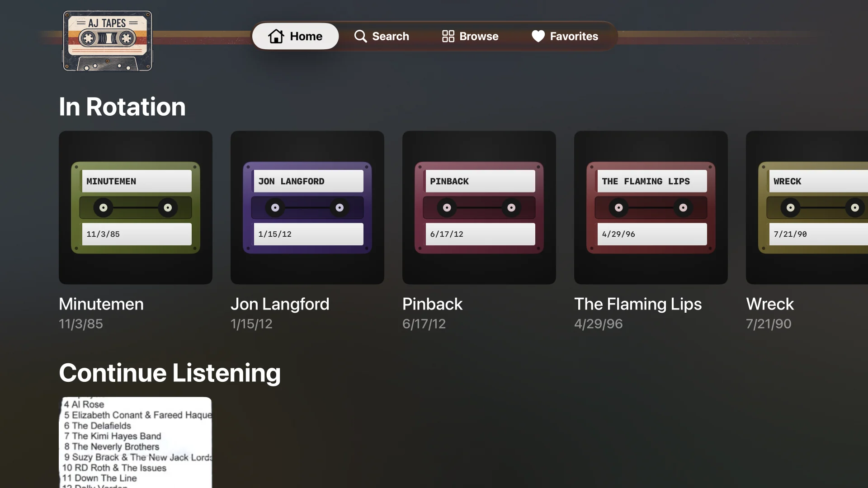Click the 4/29/96 date under Flaming Lips
This screenshot has height=488, width=868.
coord(599,324)
